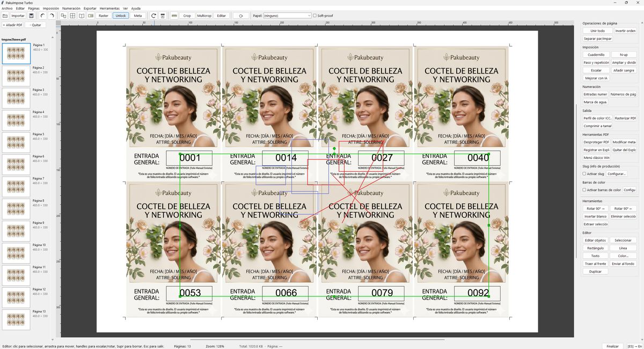This screenshot has width=644, height=349.
Task: Click the Finalizar button
Action: click(x=612, y=346)
